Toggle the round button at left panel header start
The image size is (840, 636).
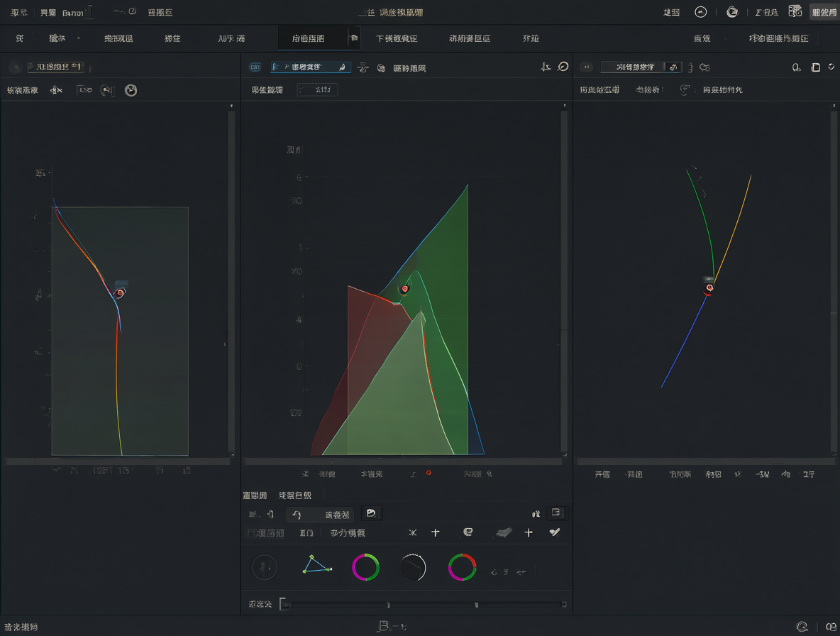16,67
